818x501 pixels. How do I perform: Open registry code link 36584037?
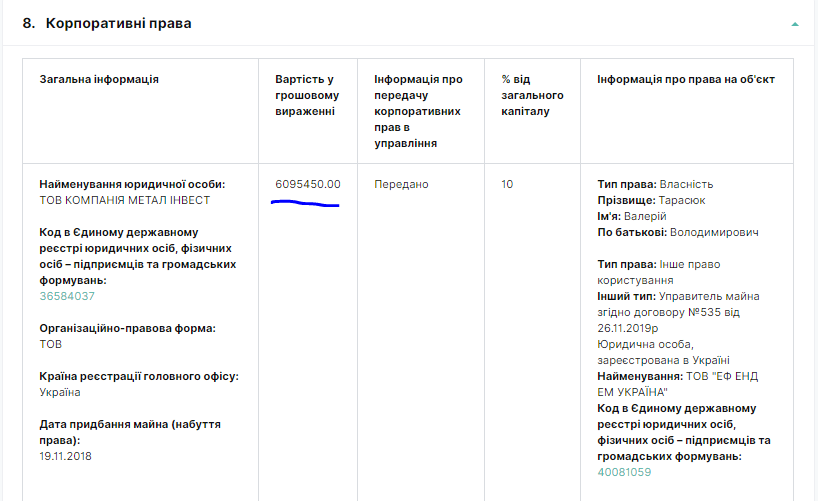tap(67, 296)
